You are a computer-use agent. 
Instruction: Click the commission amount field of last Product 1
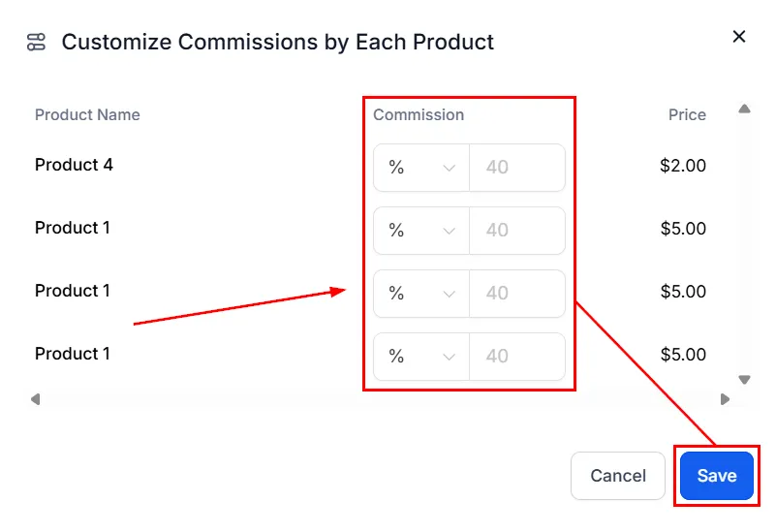click(517, 357)
